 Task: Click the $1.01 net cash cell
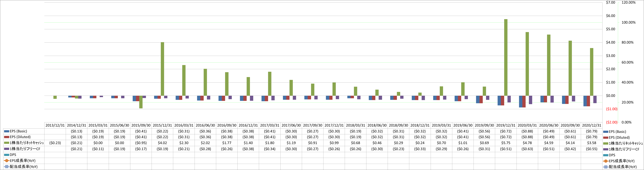463,143
